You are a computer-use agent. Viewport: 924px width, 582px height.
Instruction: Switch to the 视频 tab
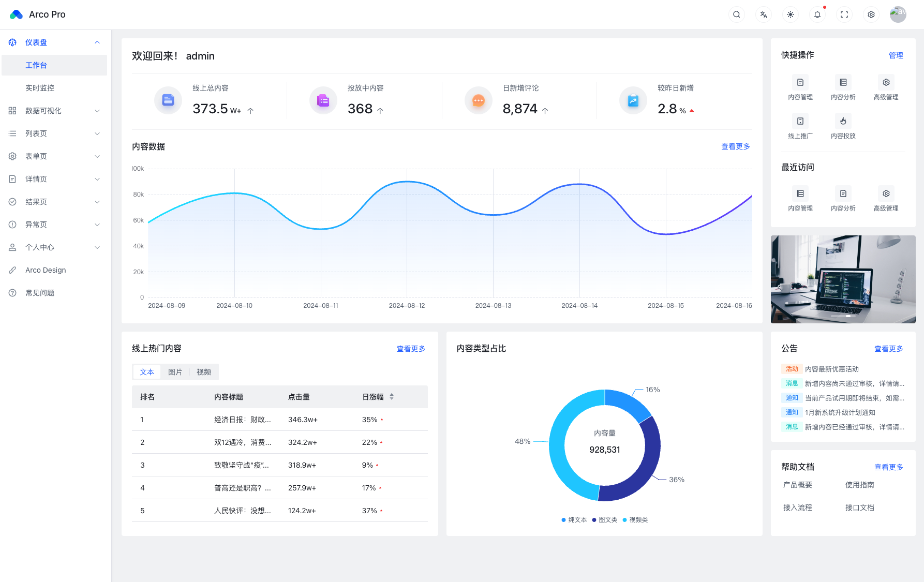click(x=204, y=372)
